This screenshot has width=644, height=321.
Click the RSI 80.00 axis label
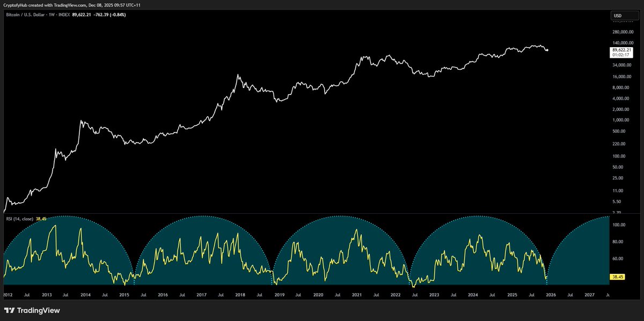point(618,242)
